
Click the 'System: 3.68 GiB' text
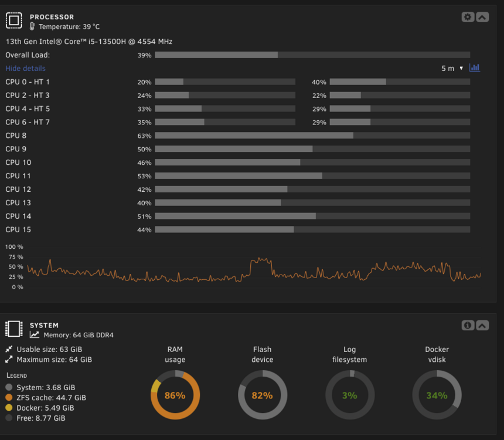(46, 387)
